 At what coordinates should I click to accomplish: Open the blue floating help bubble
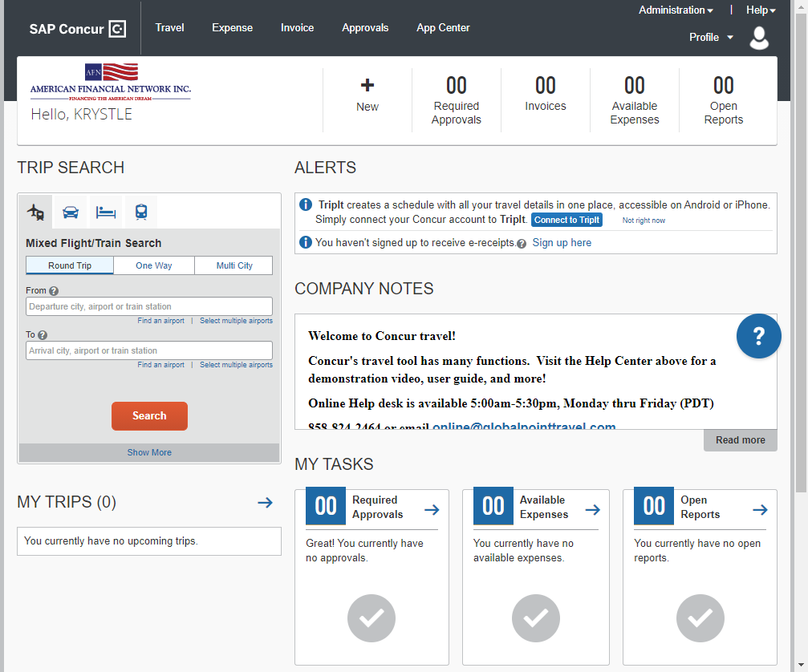[x=758, y=336]
